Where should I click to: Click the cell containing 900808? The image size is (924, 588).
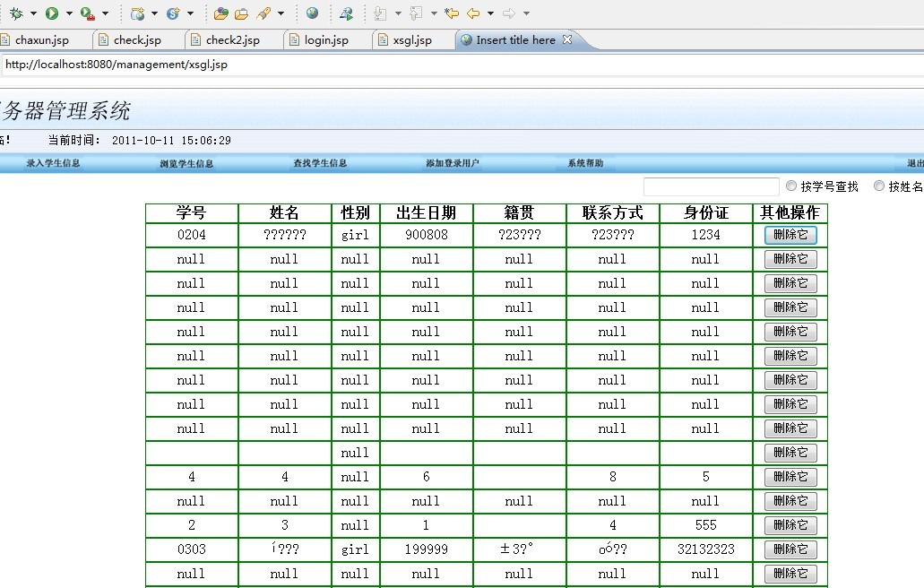(426, 235)
